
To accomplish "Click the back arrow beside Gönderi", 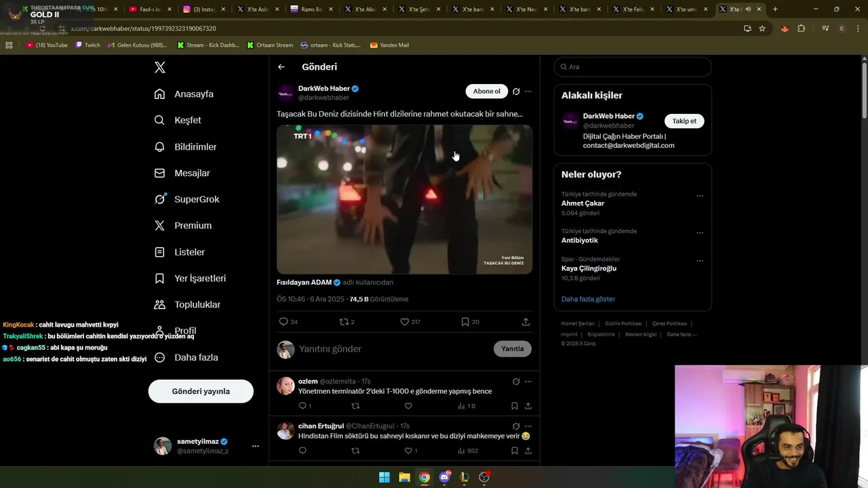I will tap(281, 67).
